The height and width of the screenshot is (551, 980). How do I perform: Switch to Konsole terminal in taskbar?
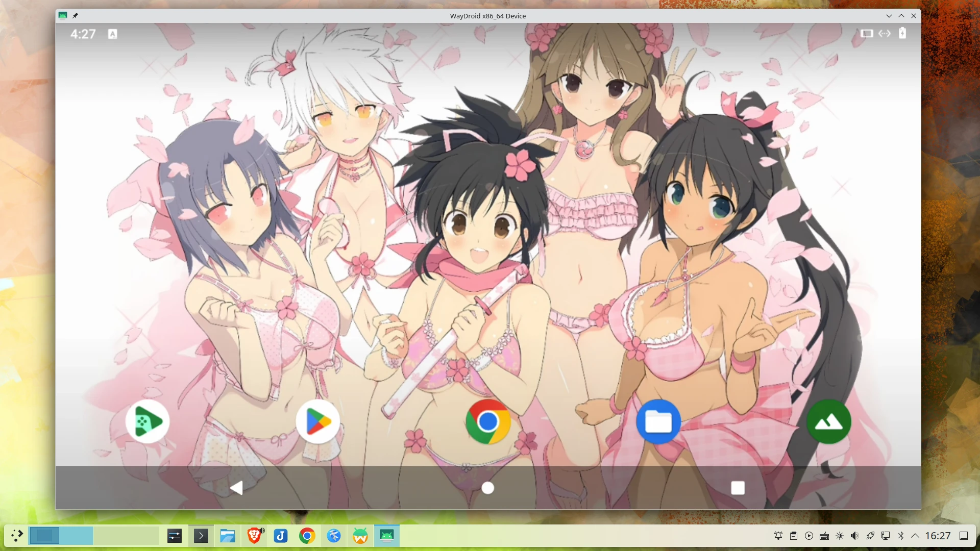[x=201, y=536]
